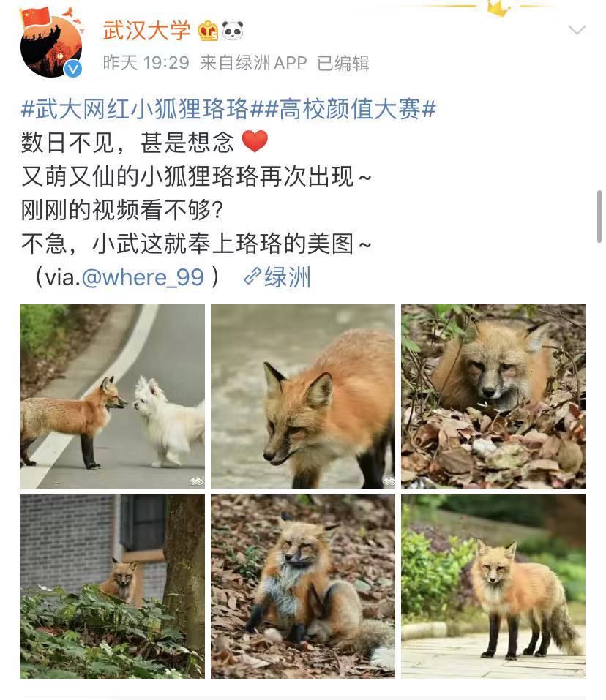Click the chain link icon before 绿洲

click(x=252, y=276)
